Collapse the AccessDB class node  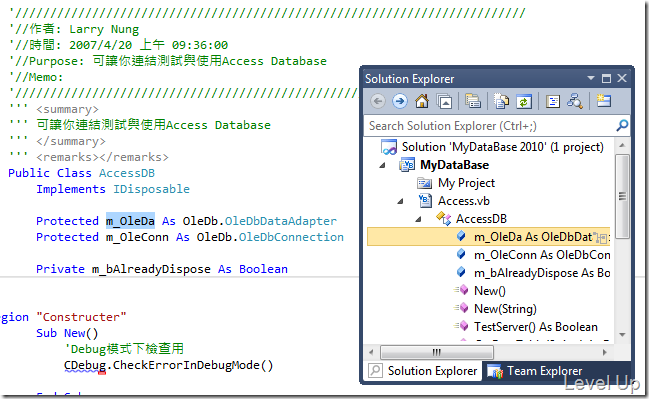point(418,219)
